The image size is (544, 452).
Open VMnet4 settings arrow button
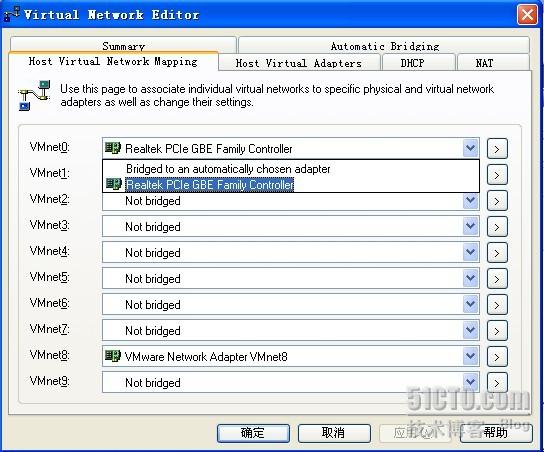click(x=497, y=253)
